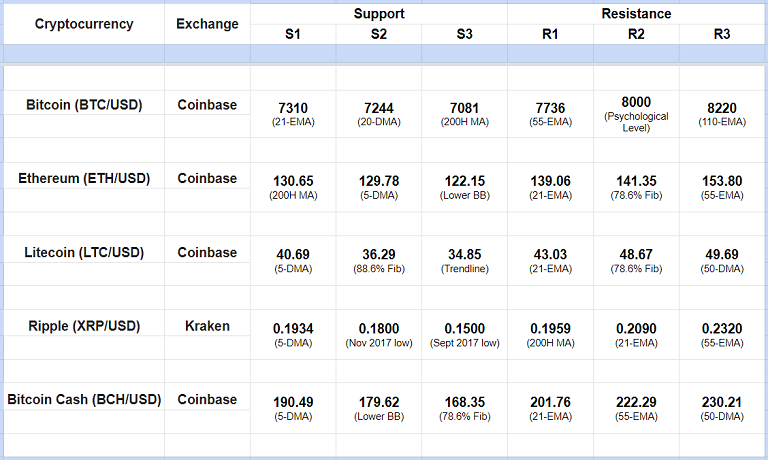
Task: Click the Cryptocurrency column header
Action: coord(84,24)
